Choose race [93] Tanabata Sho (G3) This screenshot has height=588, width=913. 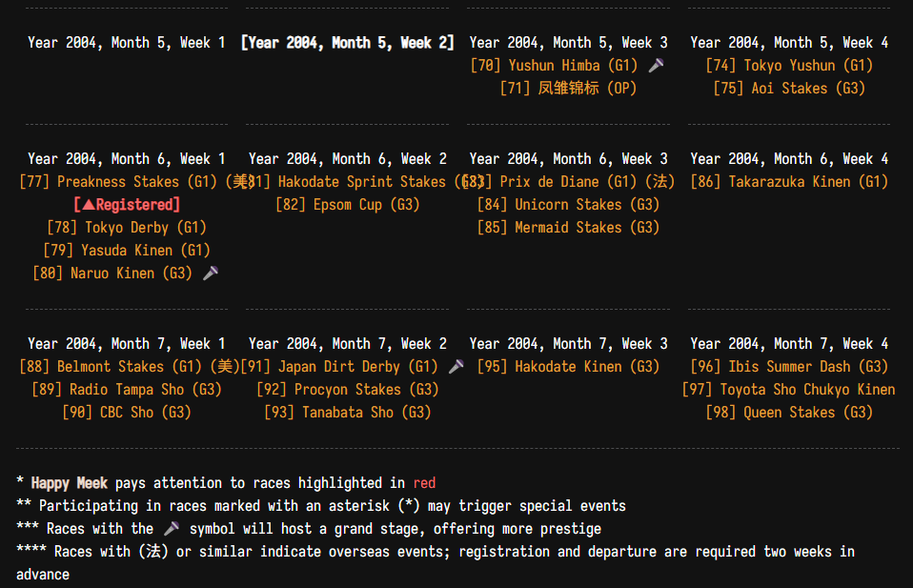click(348, 413)
